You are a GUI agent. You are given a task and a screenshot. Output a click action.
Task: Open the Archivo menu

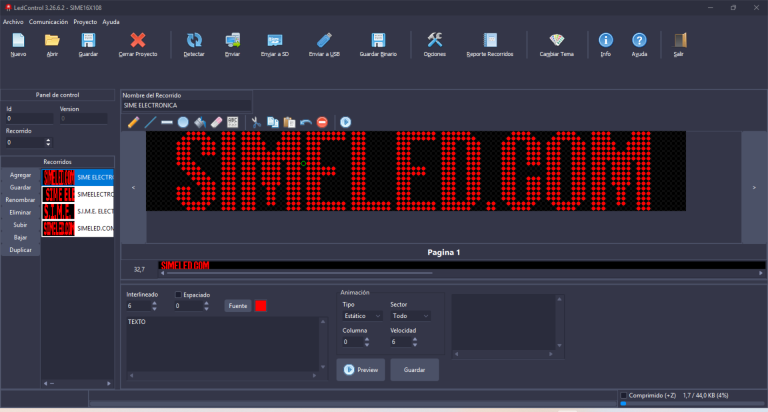point(13,22)
